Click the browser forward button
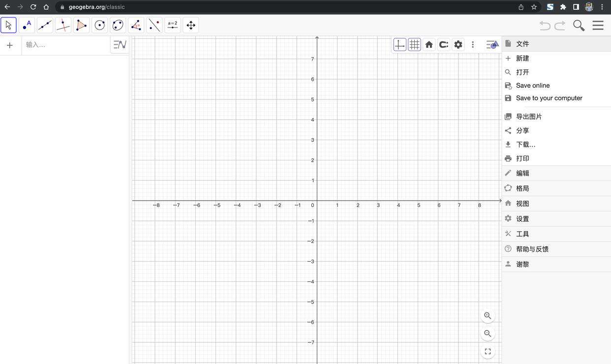The height and width of the screenshot is (364, 611). click(x=20, y=7)
